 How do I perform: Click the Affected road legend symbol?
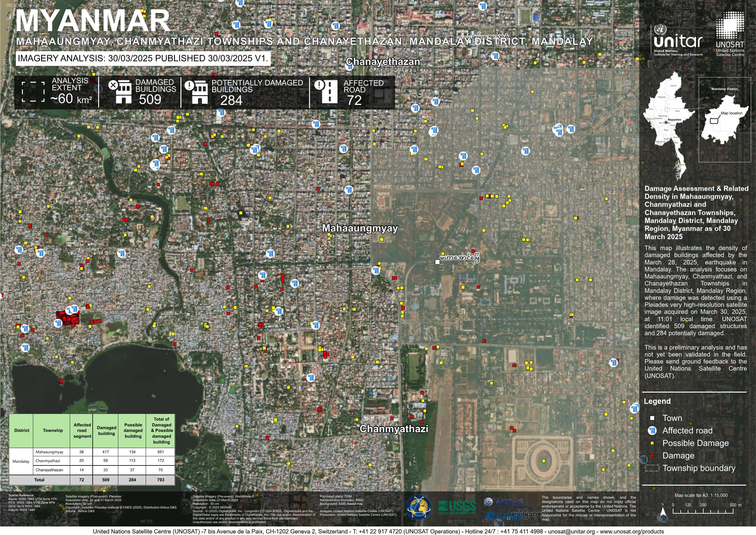click(x=652, y=431)
